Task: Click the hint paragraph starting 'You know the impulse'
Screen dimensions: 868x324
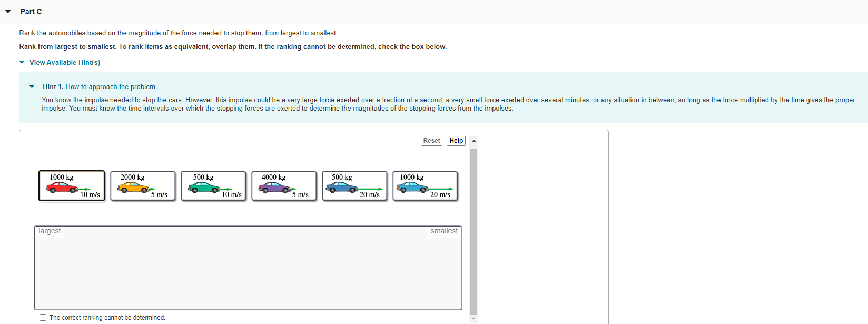Action: point(448,104)
